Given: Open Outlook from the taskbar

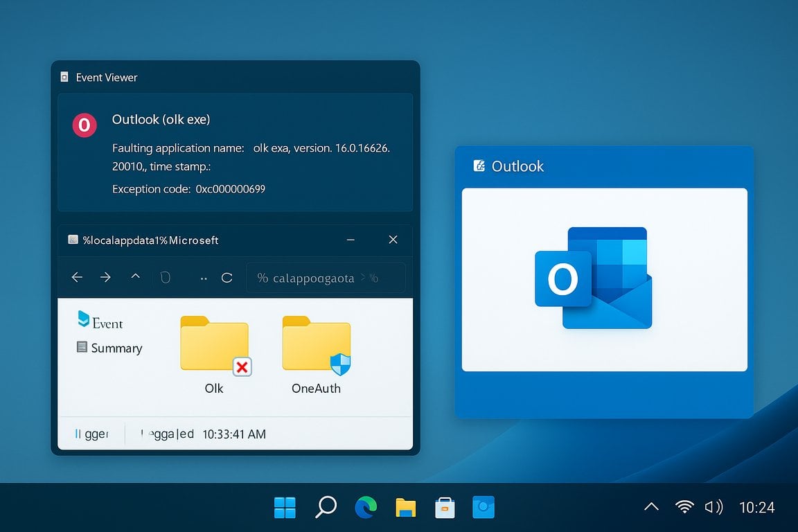Looking at the screenshot, I should pos(484,507).
